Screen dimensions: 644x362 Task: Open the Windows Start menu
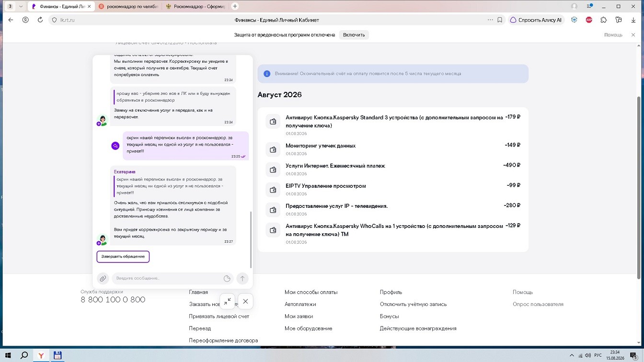click(x=9, y=356)
